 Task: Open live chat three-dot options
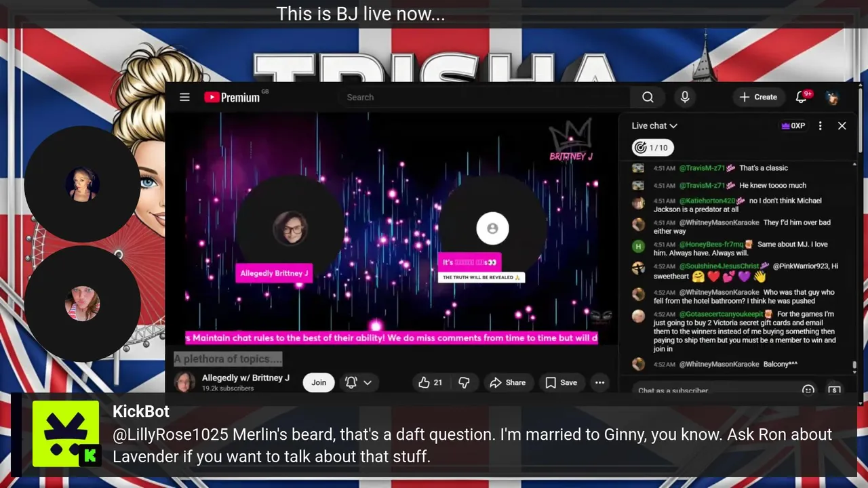(820, 125)
